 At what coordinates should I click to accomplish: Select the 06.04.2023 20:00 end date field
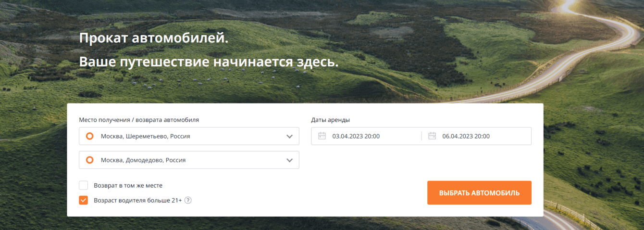pyautogui.click(x=477, y=136)
